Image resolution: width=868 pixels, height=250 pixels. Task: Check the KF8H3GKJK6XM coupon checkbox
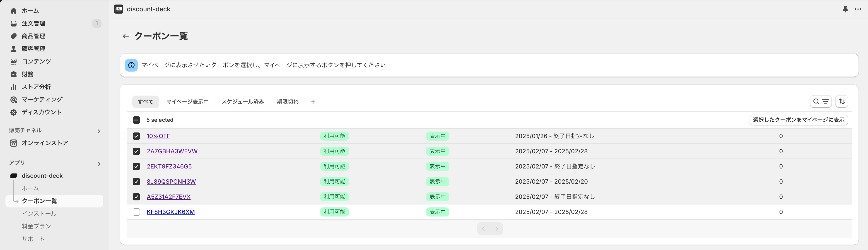coord(136,212)
